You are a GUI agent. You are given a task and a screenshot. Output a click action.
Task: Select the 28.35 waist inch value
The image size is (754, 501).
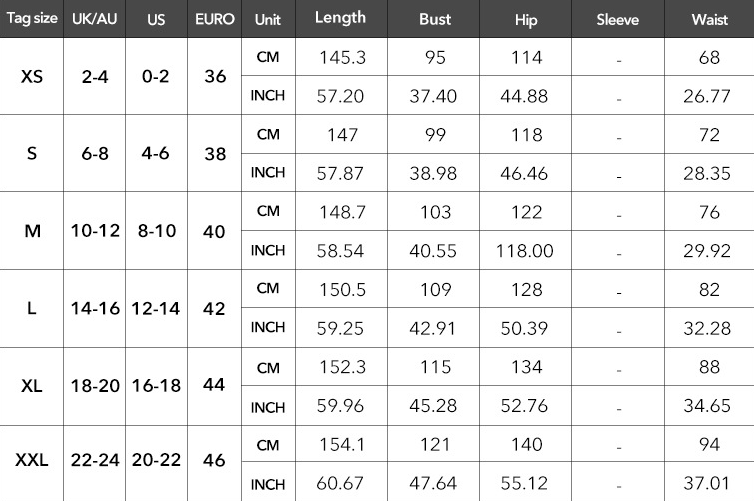coord(709,173)
